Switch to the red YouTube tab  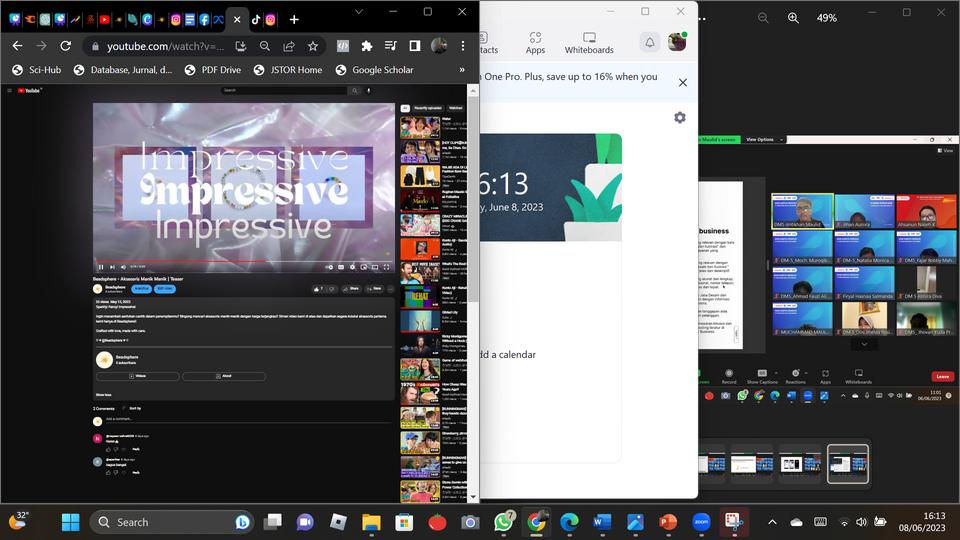point(105,20)
